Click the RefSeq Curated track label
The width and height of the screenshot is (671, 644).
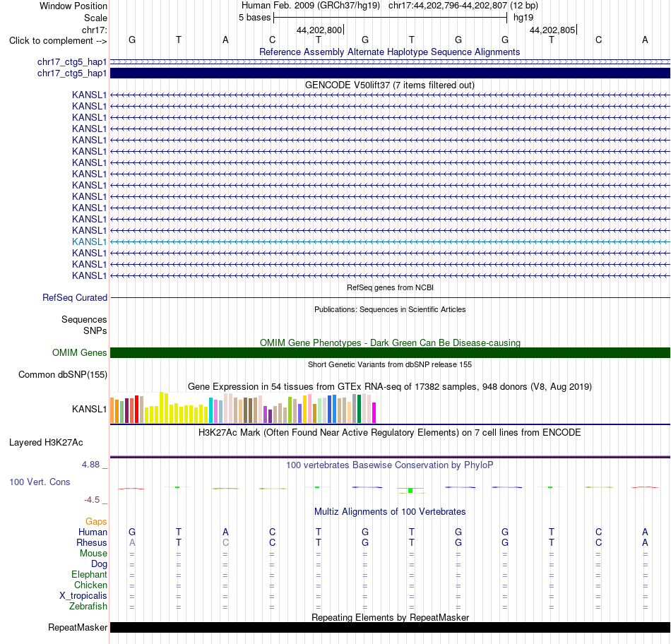coord(75,297)
